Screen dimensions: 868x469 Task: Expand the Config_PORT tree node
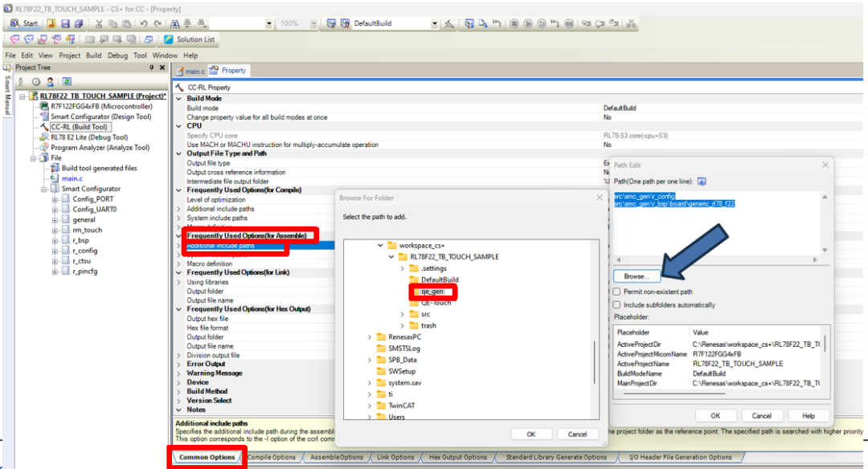click(x=55, y=200)
